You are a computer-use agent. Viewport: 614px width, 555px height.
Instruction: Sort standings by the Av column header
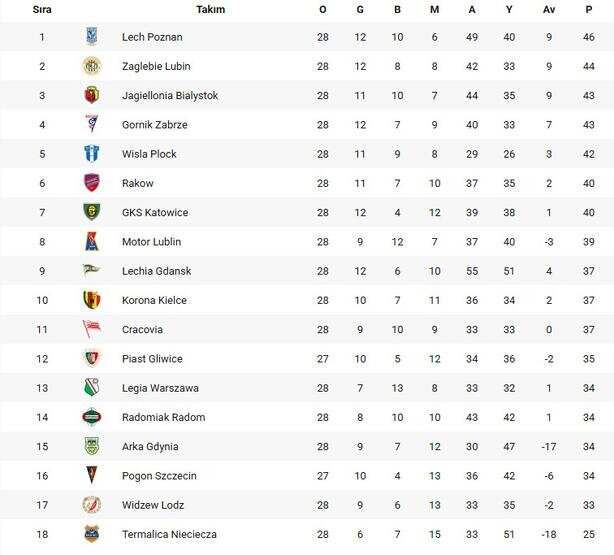coord(549,9)
